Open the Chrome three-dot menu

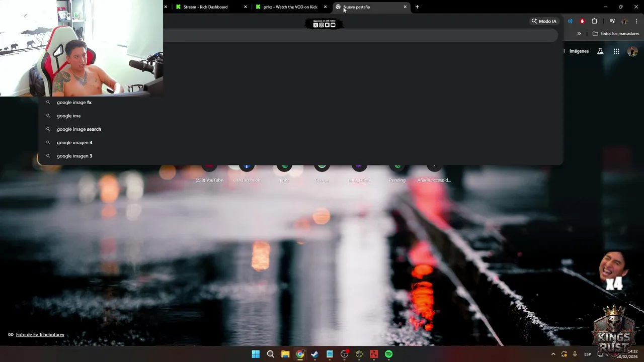tap(636, 21)
